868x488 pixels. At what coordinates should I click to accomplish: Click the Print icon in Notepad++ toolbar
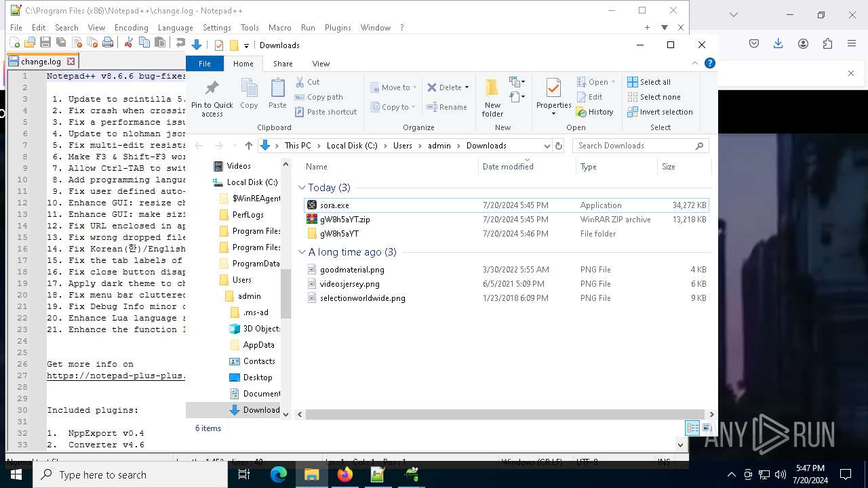click(107, 42)
